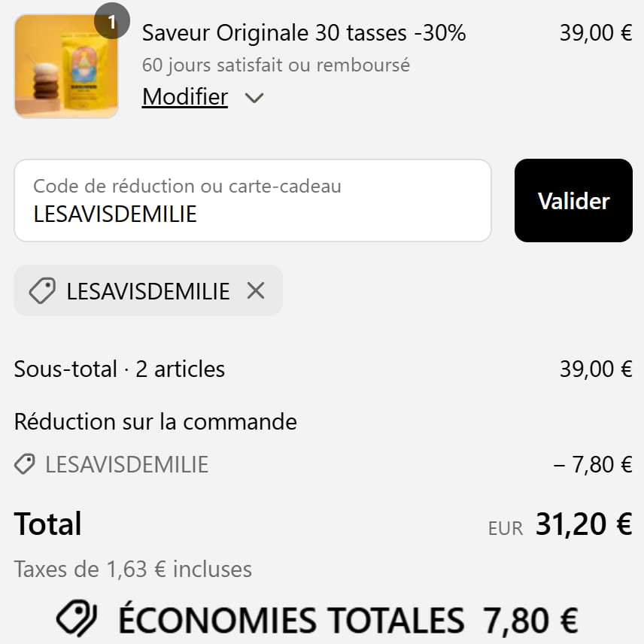This screenshot has width=644, height=644.
Task: Open the Modifier link on the product
Action: (184, 97)
